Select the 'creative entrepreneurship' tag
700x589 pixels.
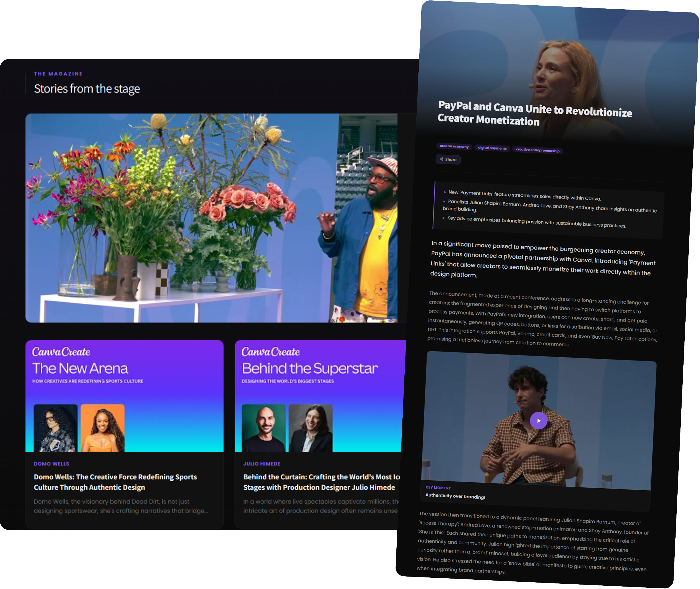point(537,150)
